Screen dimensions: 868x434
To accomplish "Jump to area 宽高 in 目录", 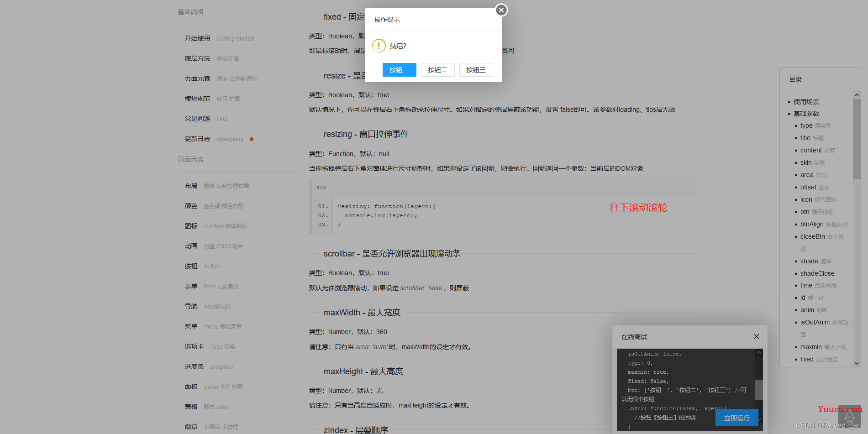I will pos(814,175).
